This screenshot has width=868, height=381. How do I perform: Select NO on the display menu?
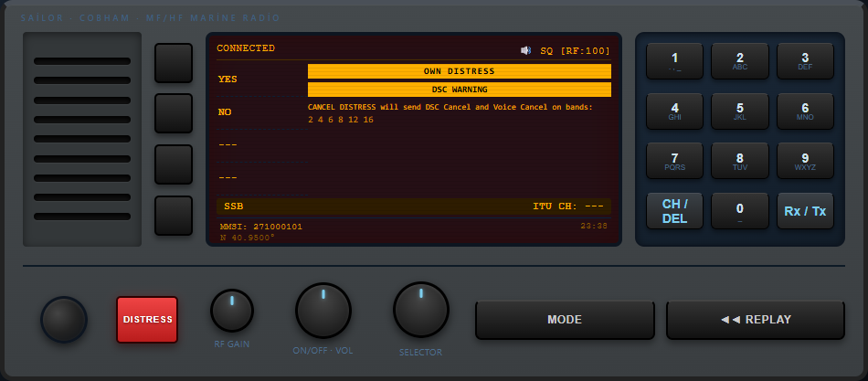tap(225, 111)
